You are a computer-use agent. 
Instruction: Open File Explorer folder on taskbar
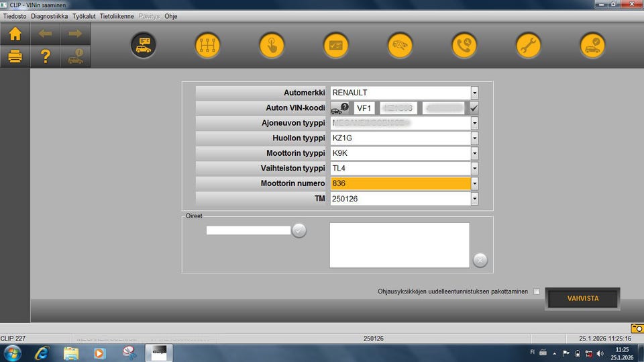pos(71,353)
